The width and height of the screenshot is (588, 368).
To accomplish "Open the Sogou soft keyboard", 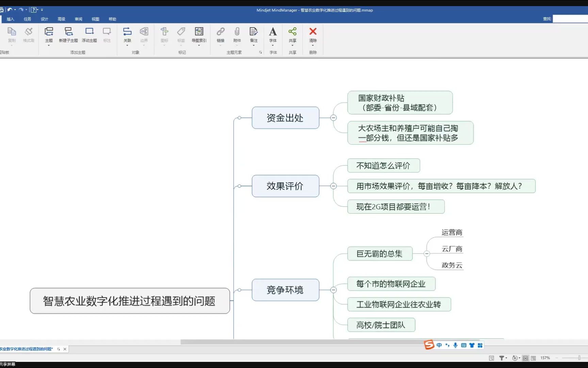I will coord(463,345).
